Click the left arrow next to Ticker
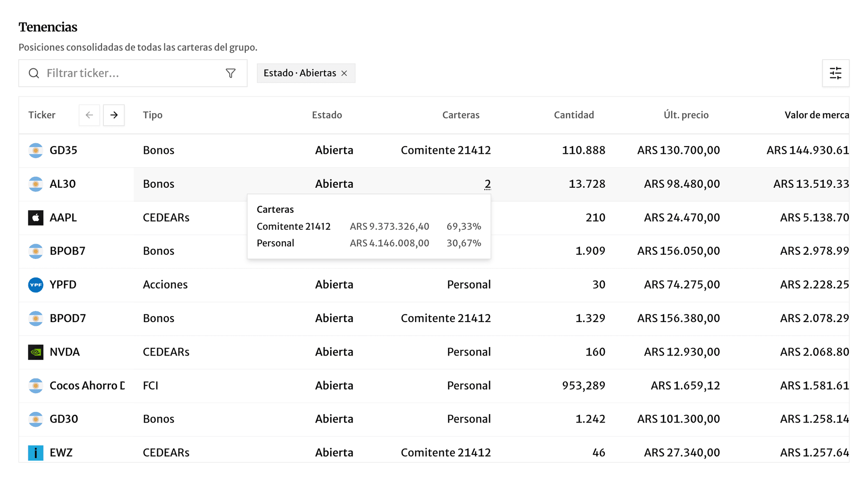Image resolution: width=868 pixels, height=481 pixels. (x=89, y=115)
